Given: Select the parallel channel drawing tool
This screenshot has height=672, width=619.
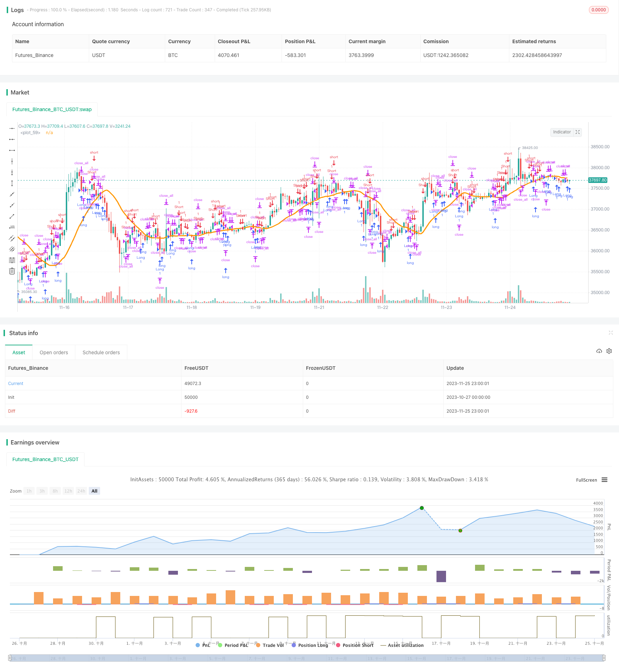Looking at the screenshot, I should pos(12,238).
